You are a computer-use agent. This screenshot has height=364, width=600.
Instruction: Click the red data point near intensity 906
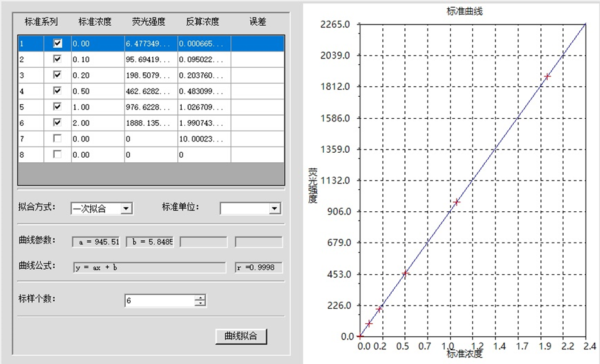tap(456, 202)
